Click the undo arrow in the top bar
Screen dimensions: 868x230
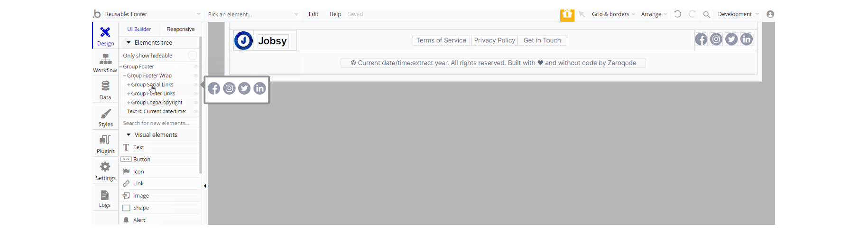[678, 14]
